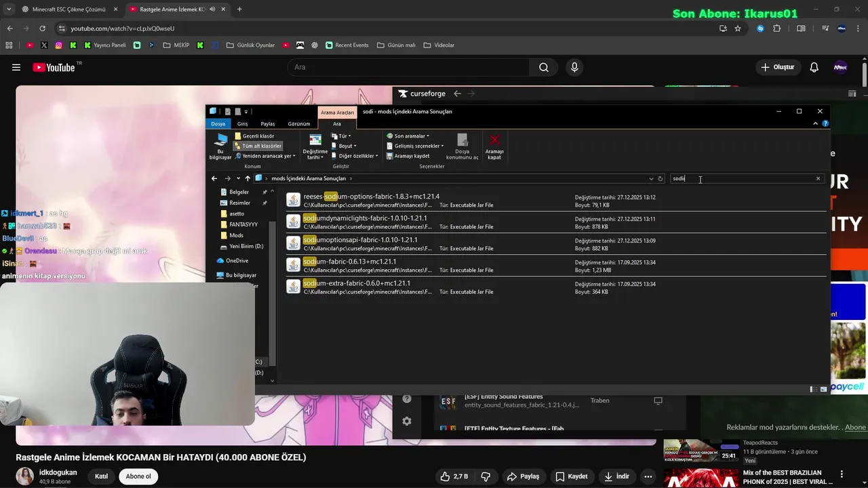This screenshot has width=868, height=488.
Task: Open Yeniden aranacak yer dropdown
Action: coord(265,156)
